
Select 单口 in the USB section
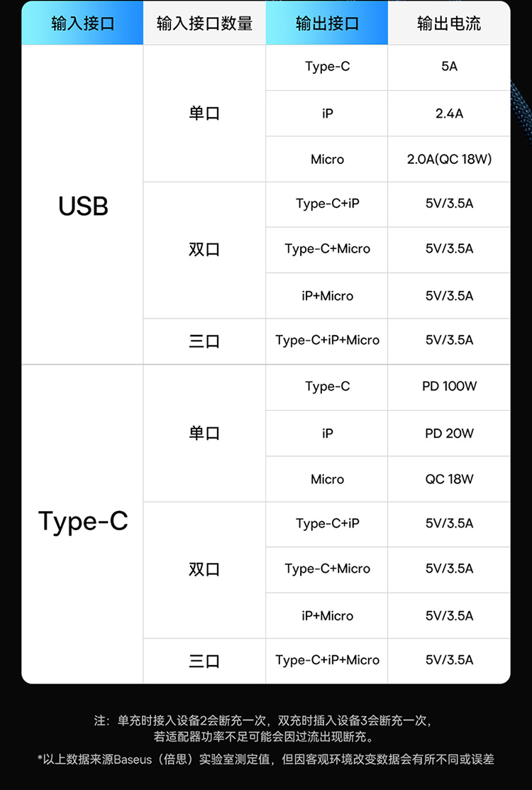pyautogui.click(x=204, y=114)
